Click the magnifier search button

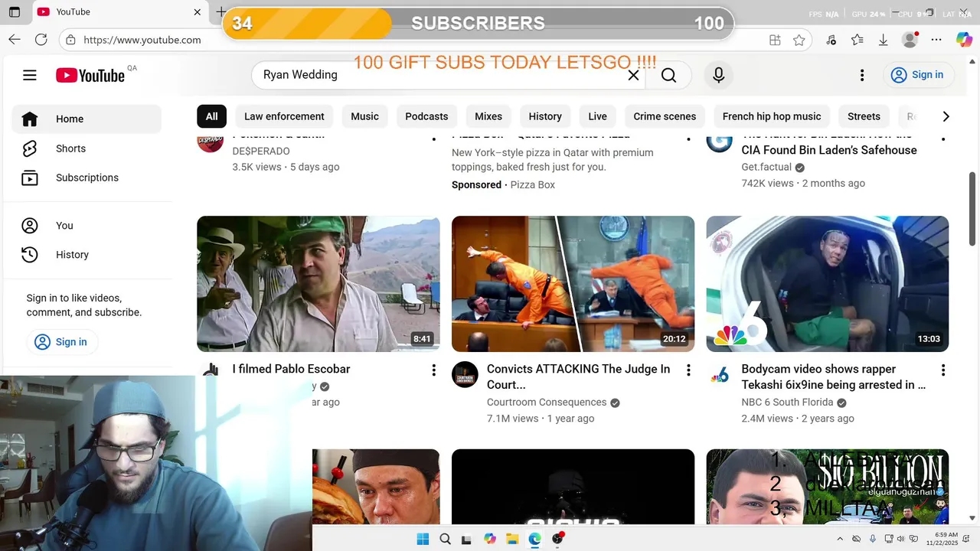tap(668, 75)
